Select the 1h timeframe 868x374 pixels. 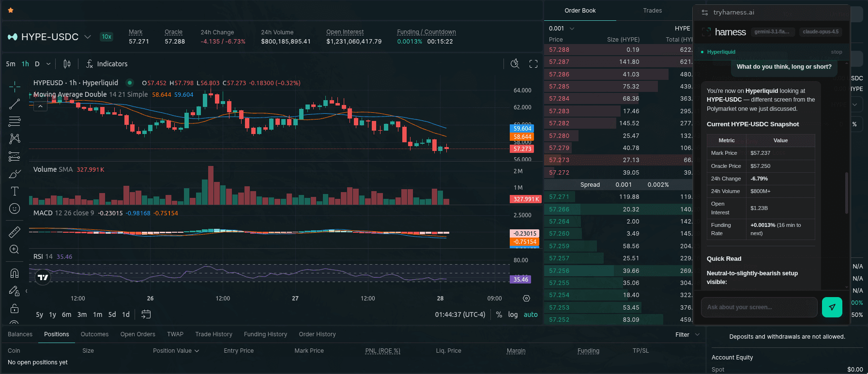tap(25, 64)
